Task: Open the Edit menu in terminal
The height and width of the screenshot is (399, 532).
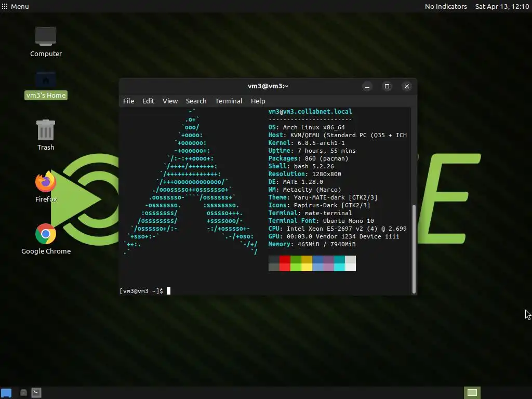Action: point(148,101)
